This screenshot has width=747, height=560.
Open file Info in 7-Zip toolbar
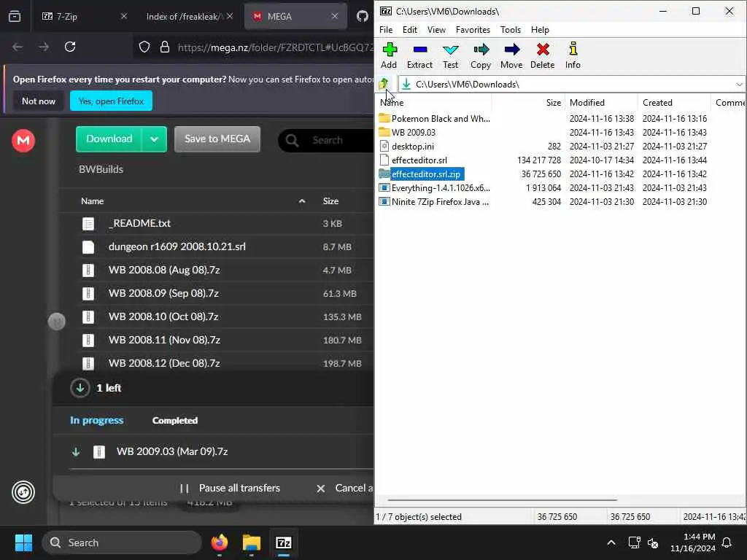coord(573,55)
